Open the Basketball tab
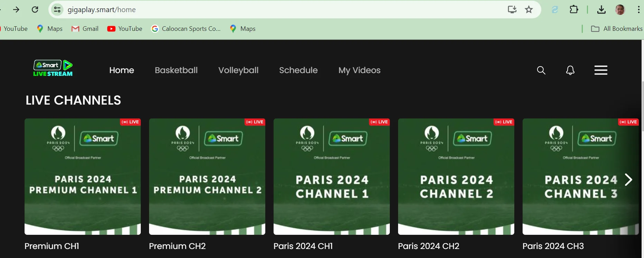The height and width of the screenshot is (258, 644). (x=176, y=70)
